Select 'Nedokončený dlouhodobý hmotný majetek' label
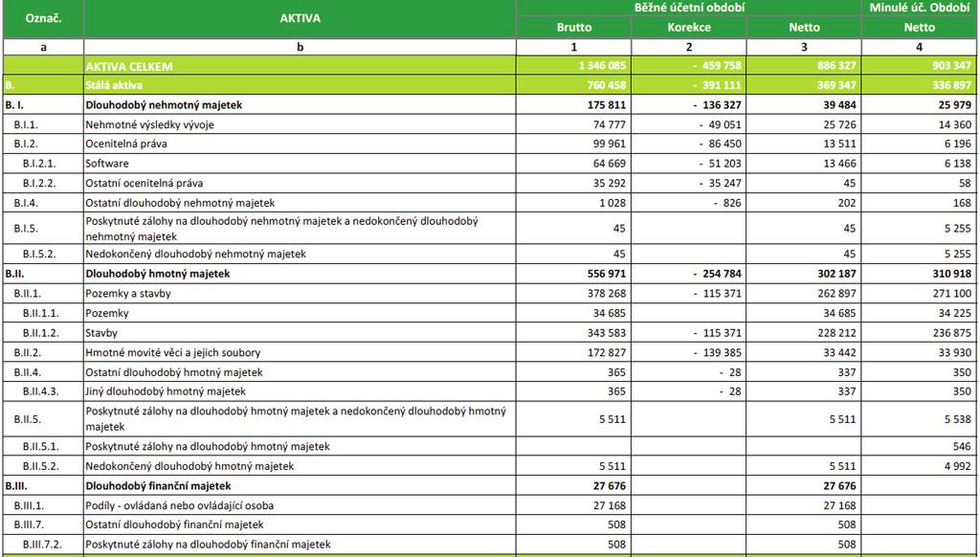Screen dimensions: 980x557 [x=189, y=466]
